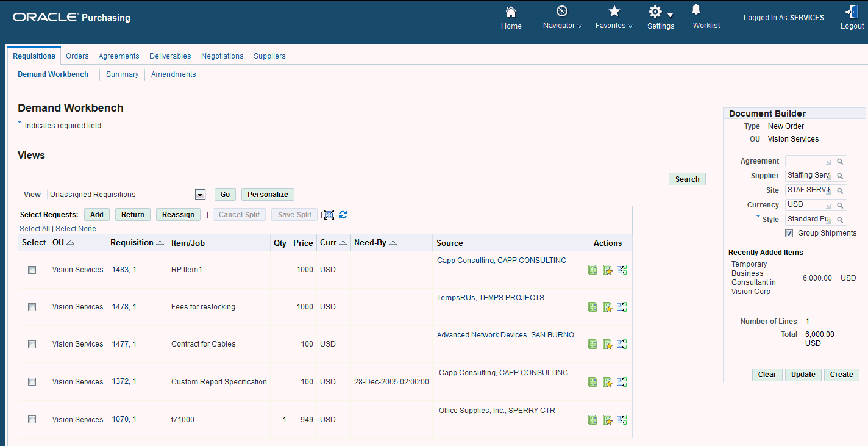This screenshot has width=868, height=446.
Task: Switch to the Deliverables tab
Action: click(170, 56)
